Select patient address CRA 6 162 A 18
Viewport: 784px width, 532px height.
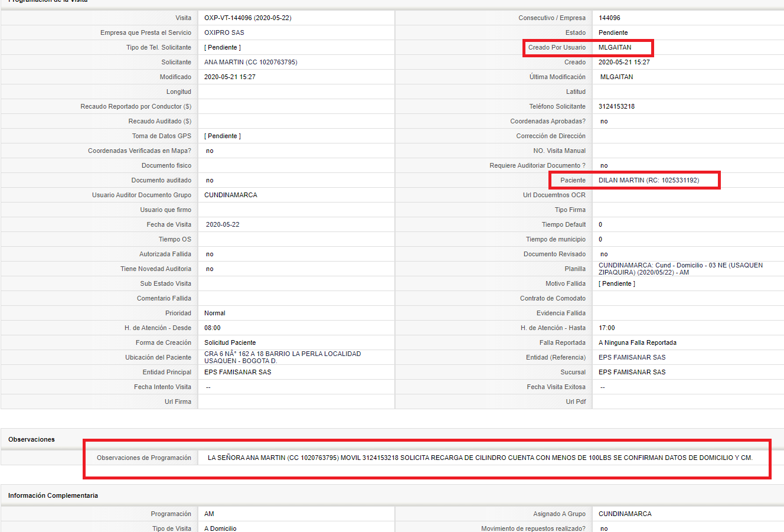tap(283, 357)
